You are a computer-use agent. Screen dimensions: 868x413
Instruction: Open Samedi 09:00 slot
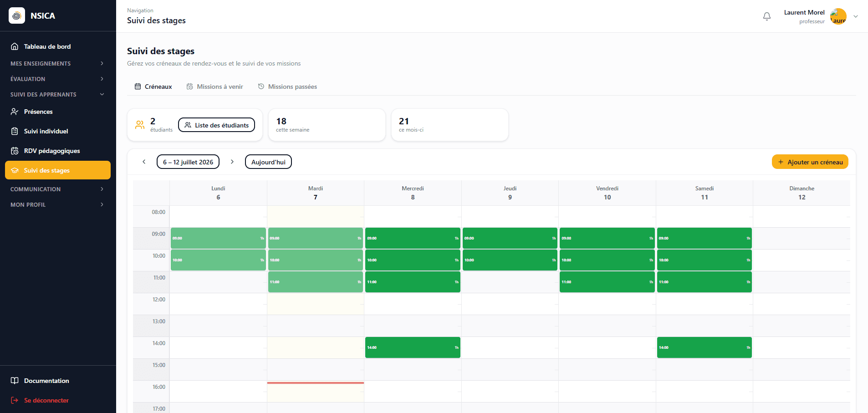(705, 238)
